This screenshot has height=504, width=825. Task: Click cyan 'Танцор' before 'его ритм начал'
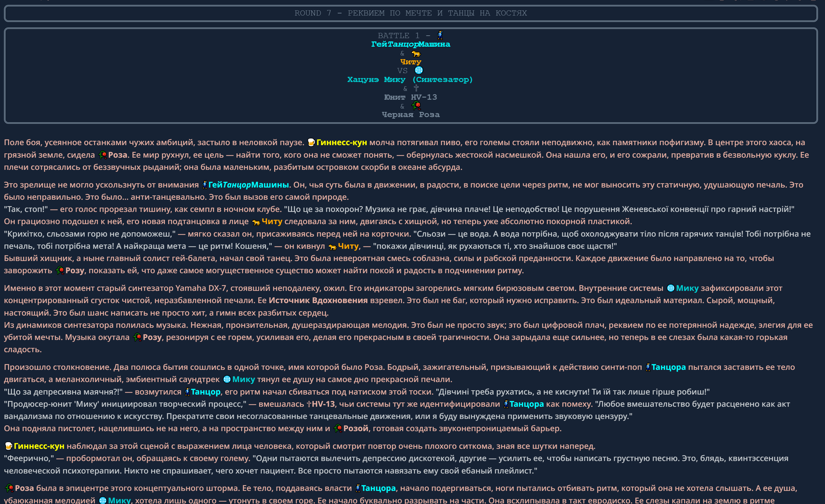pyautogui.click(x=206, y=392)
